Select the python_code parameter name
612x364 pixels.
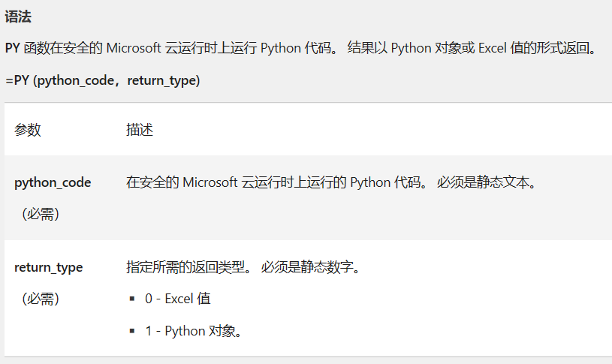53,182
